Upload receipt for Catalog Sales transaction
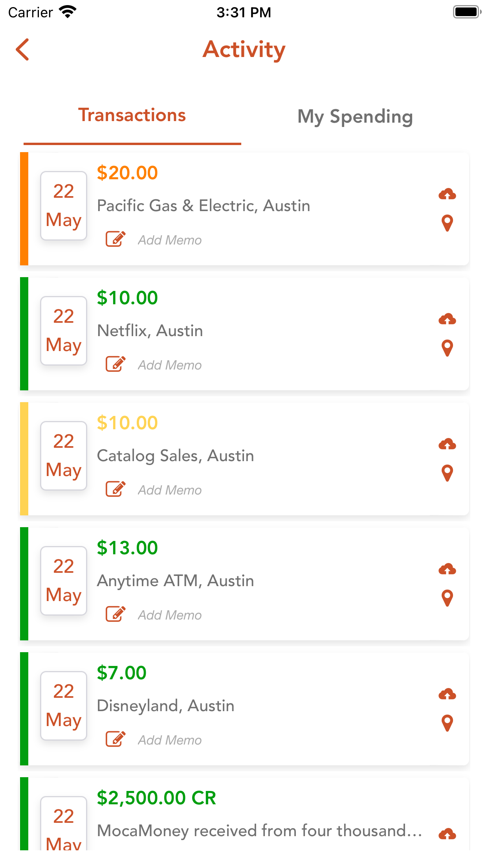 pos(447,444)
